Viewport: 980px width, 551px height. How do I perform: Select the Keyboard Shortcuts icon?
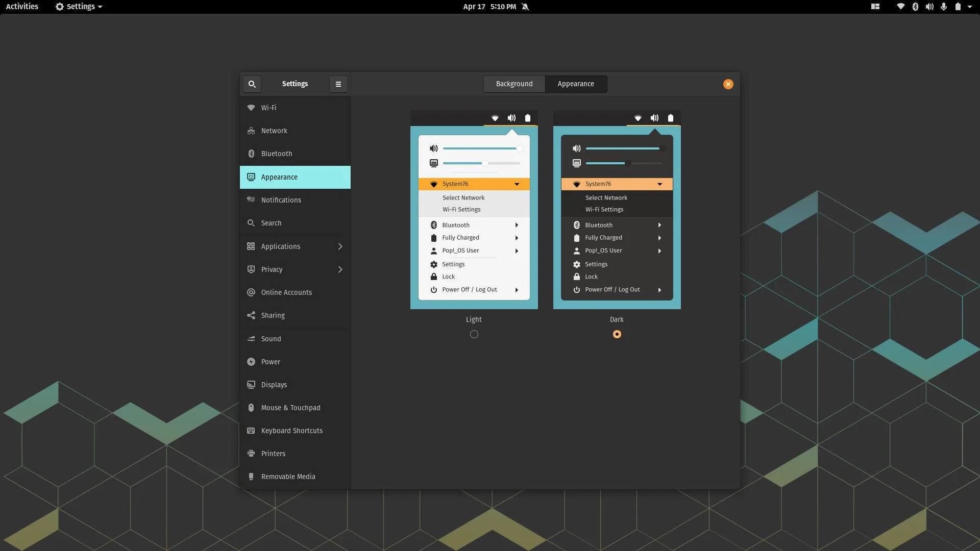pyautogui.click(x=251, y=431)
